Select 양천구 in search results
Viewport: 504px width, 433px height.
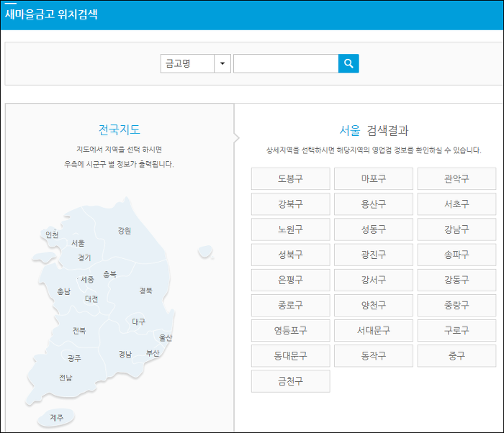click(374, 305)
